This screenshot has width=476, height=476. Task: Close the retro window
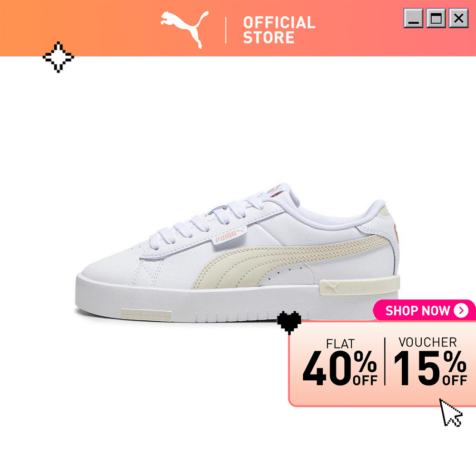[x=459, y=18]
